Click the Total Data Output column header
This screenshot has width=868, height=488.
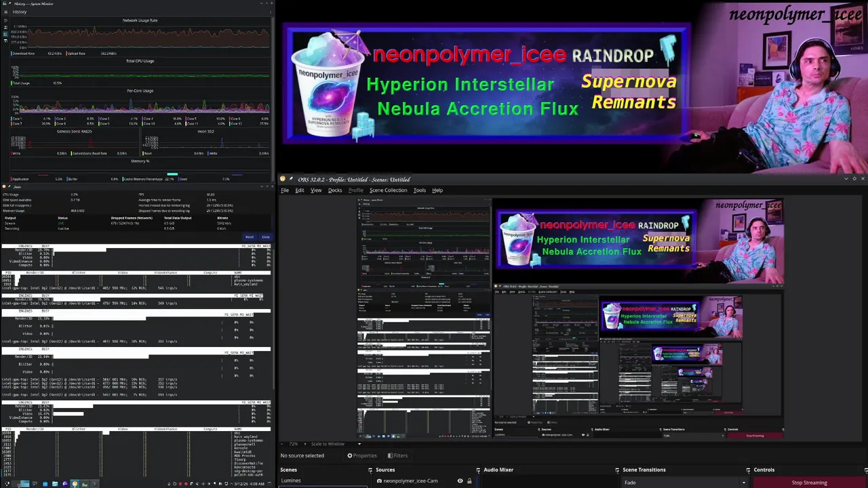click(x=178, y=218)
